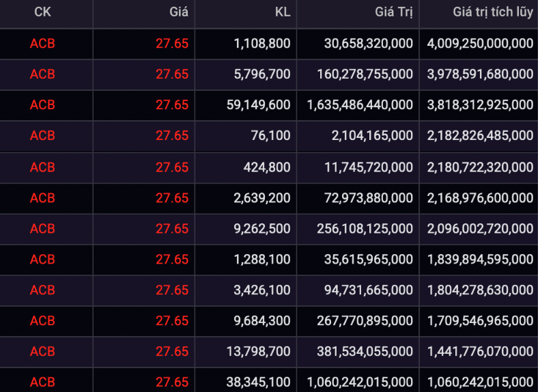Screen dimensions: 540x392
Task: Click the 27.65 price in the 76,100 volume row
Action: point(171,136)
